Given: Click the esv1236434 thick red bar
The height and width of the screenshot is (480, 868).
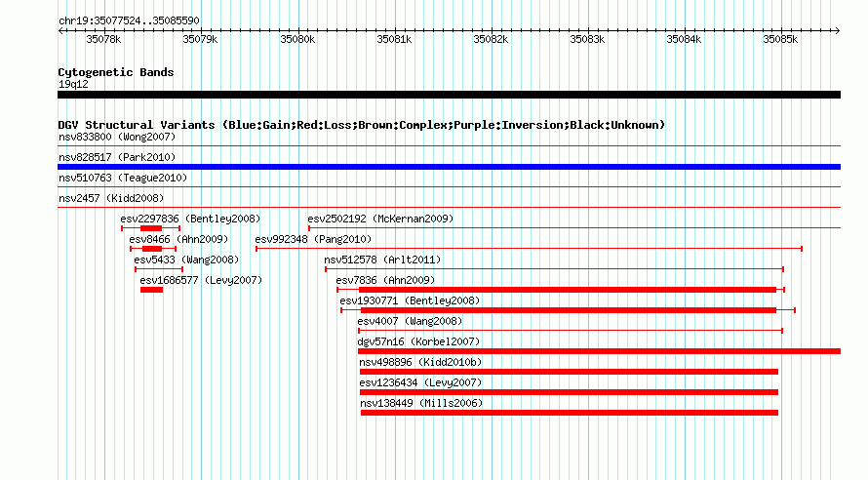Looking at the screenshot, I should point(569,392).
